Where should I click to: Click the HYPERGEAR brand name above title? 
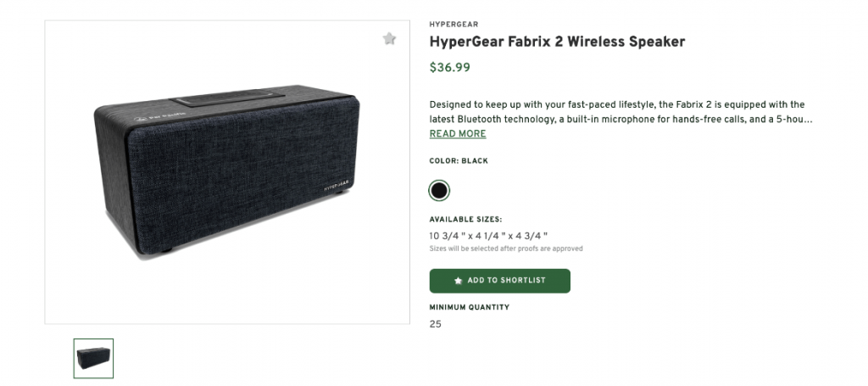[x=453, y=25]
